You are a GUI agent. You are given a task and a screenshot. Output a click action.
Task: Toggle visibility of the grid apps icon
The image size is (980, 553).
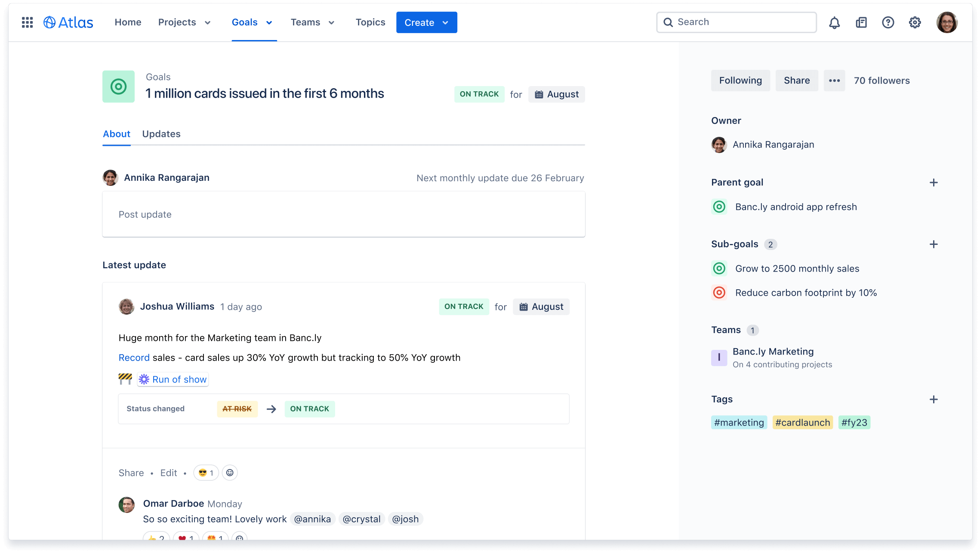pos(28,22)
